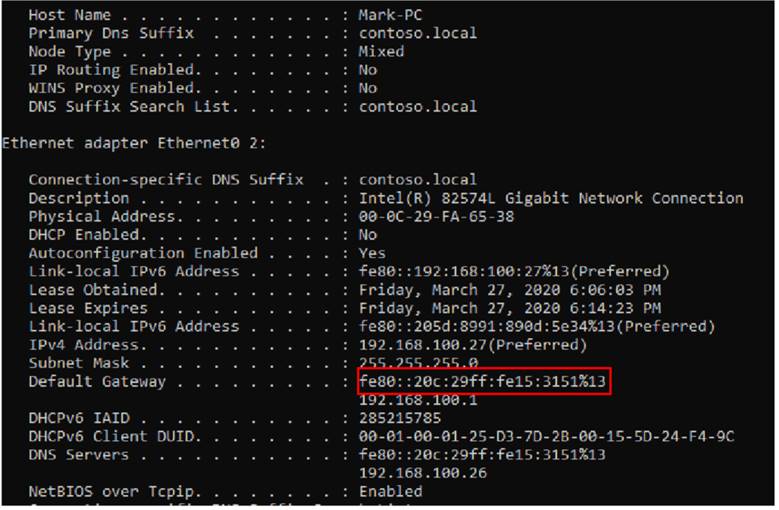The height and width of the screenshot is (510, 779).
Task: Click the 192.168.100.1 gateway address
Action: click(418, 400)
